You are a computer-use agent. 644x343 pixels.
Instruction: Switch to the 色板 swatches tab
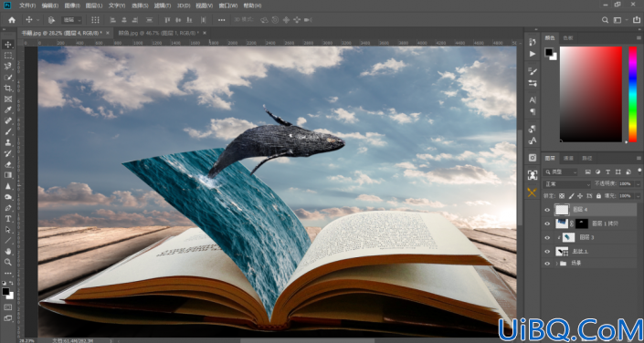(568, 37)
